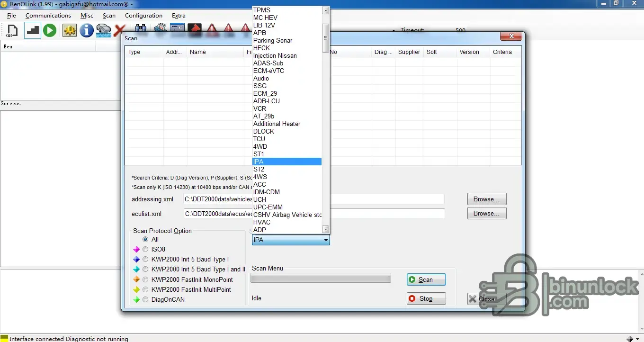This screenshot has height=342, width=644.
Task: Open the Communications menu
Action: click(48, 16)
